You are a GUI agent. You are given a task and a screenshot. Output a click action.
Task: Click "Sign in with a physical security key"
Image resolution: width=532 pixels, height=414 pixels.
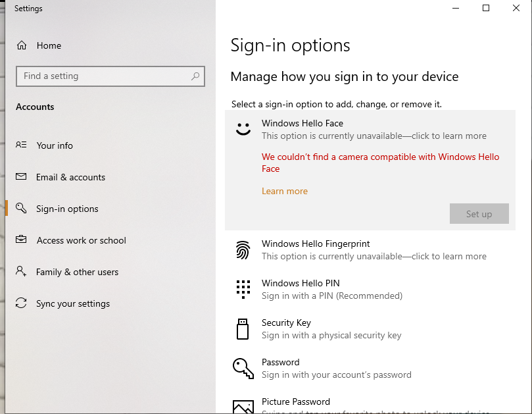pyautogui.click(x=331, y=336)
